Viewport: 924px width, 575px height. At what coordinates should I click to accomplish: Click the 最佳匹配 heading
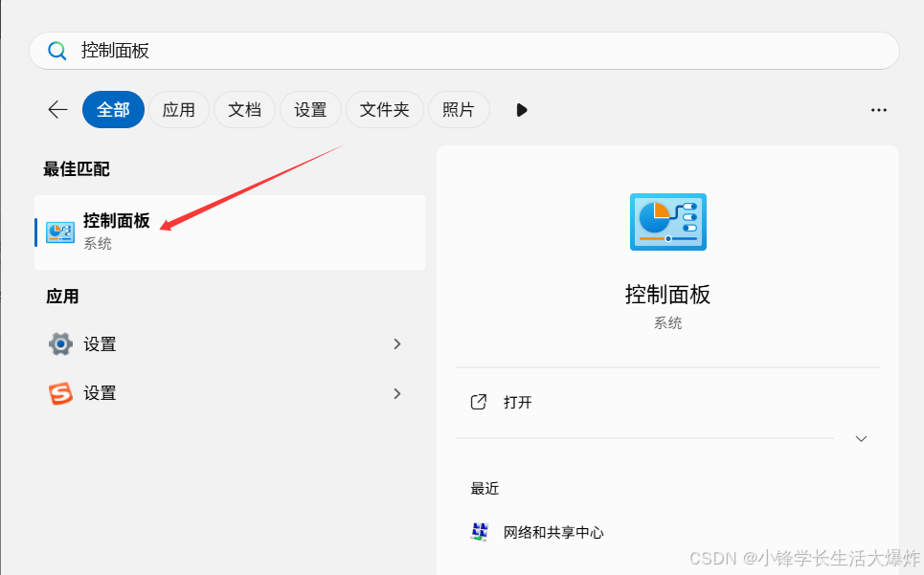pos(76,169)
